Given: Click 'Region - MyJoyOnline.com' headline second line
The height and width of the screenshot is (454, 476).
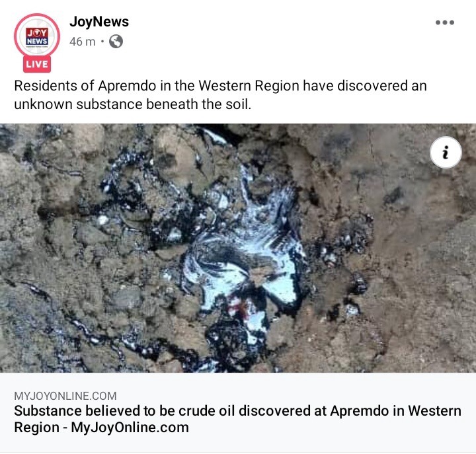Looking at the screenshot, I should click(101, 428).
